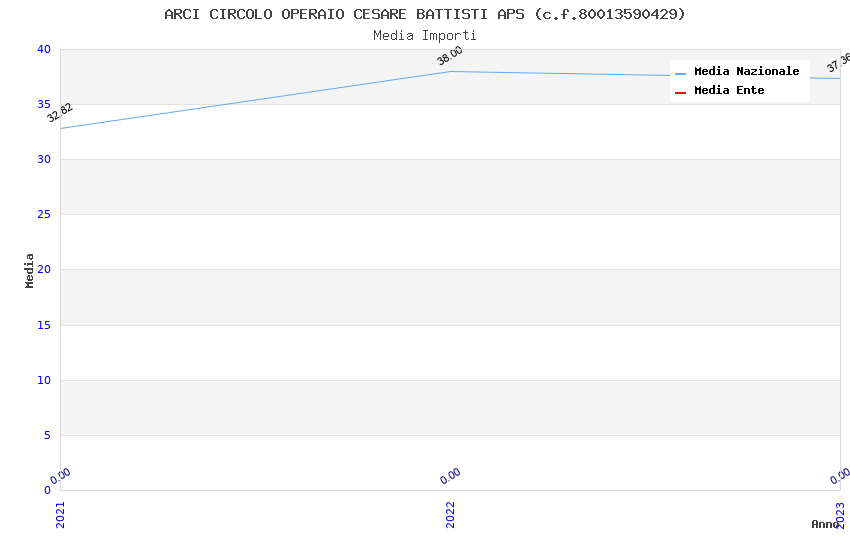Click the blue Media Nazionale legend swatch

(680, 73)
